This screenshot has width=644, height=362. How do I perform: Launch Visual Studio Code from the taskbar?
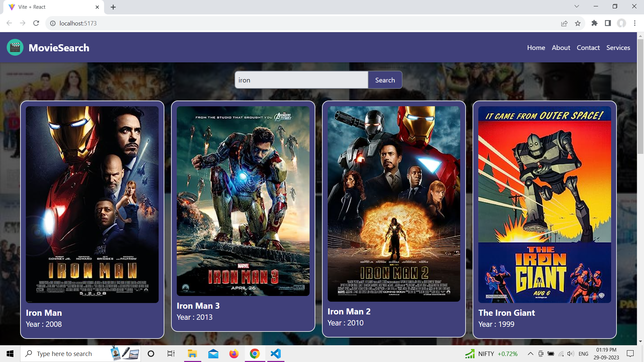276,354
